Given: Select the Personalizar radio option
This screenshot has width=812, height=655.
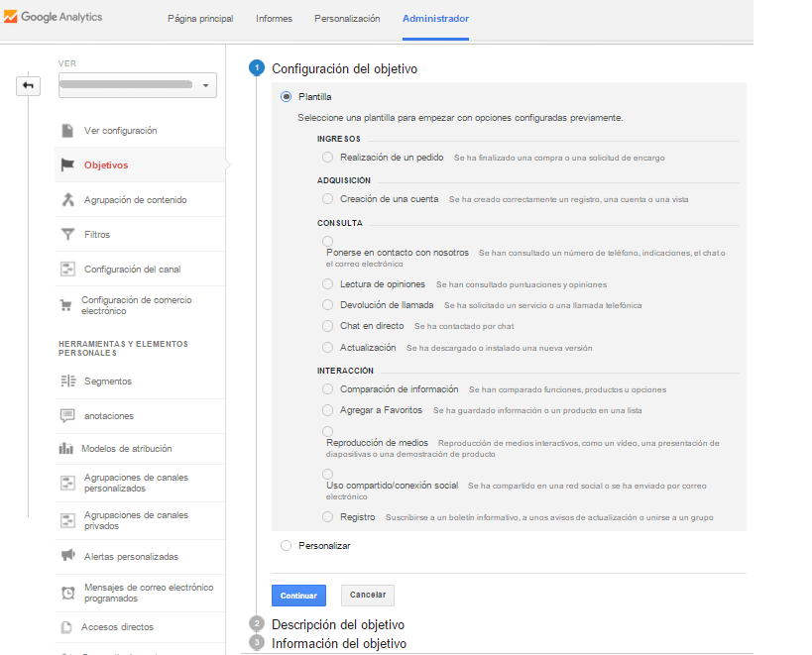Looking at the screenshot, I should coord(287,545).
